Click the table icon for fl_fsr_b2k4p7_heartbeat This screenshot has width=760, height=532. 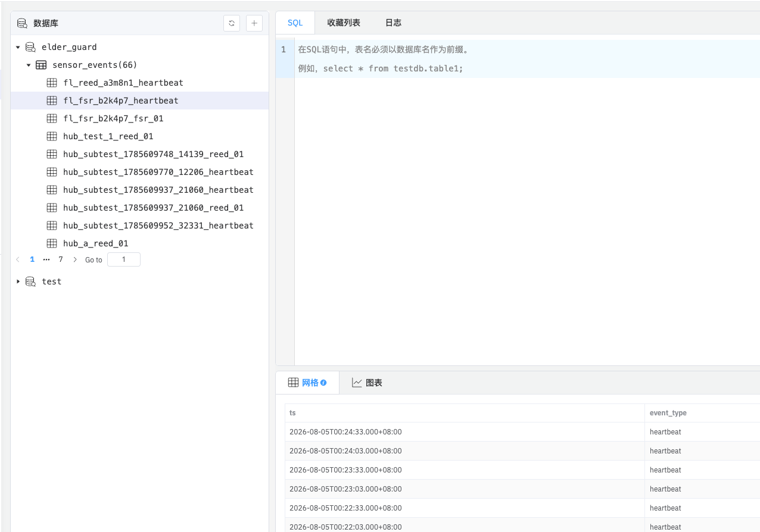coord(52,101)
